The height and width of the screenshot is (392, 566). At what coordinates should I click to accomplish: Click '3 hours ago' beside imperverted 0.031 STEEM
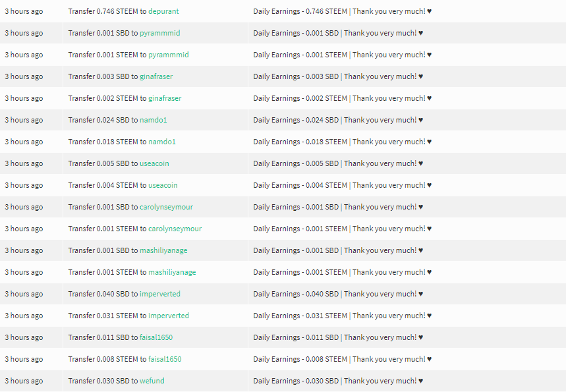click(x=24, y=316)
